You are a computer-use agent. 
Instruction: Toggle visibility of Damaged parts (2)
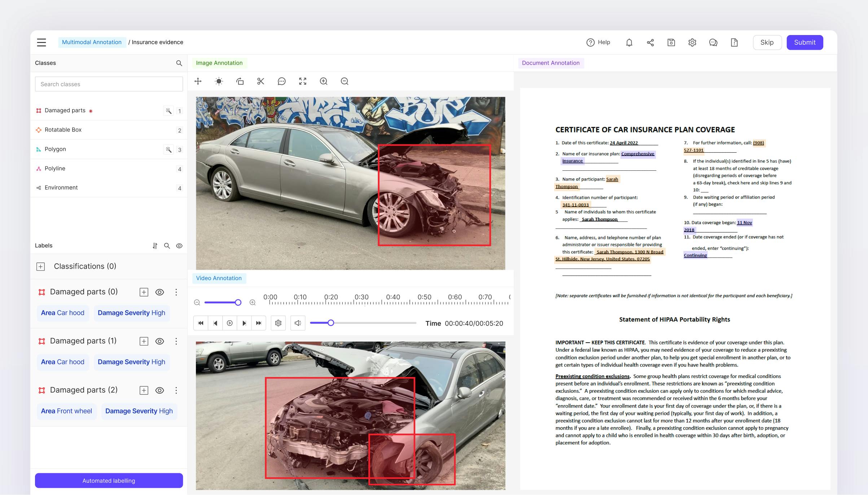coord(159,390)
